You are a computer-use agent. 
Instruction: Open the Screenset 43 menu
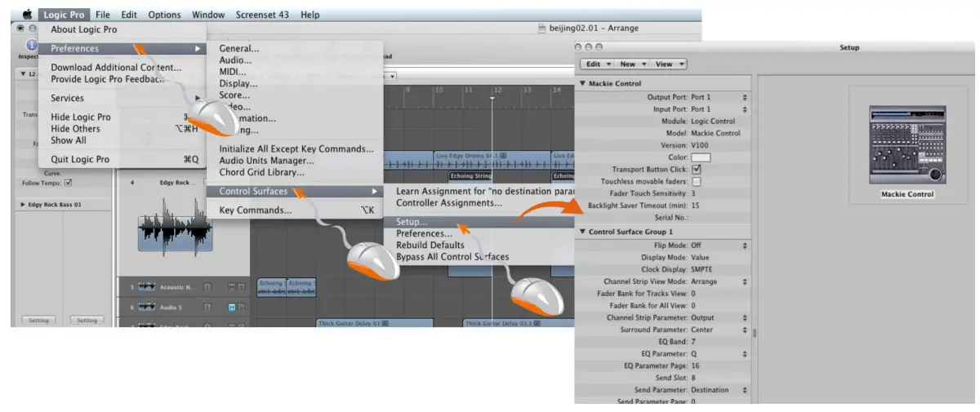click(x=261, y=14)
